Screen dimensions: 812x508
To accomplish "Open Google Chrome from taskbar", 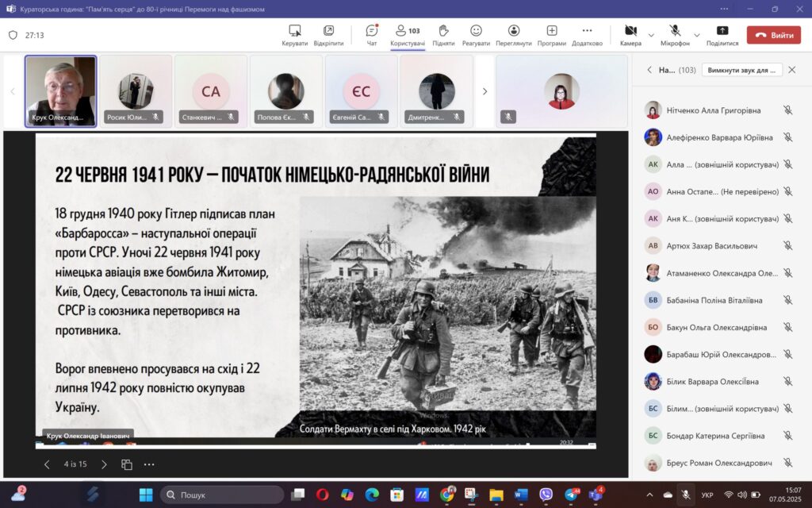I will click(x=446, y=495).
